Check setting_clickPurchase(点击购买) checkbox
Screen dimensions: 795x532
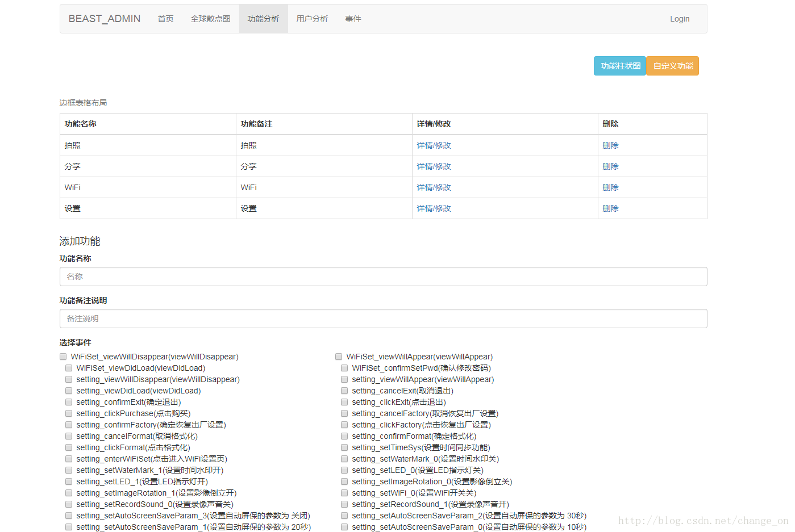[x=69, y=413]
